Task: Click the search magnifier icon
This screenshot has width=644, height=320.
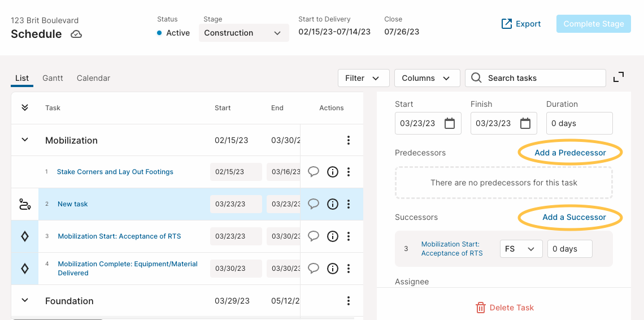Action: pos(476,77)
